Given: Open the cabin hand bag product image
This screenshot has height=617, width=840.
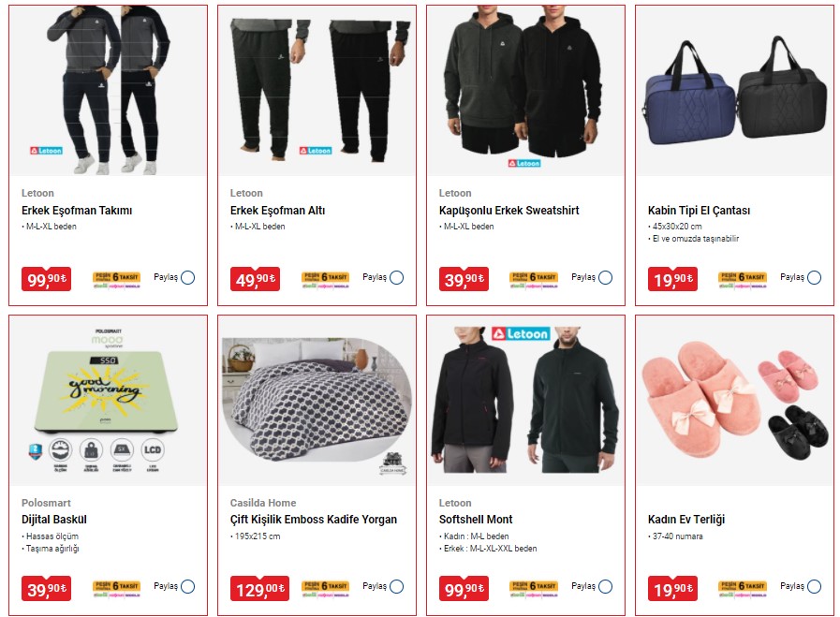Looking at the screenshot, I should click(x=734, y=91).
